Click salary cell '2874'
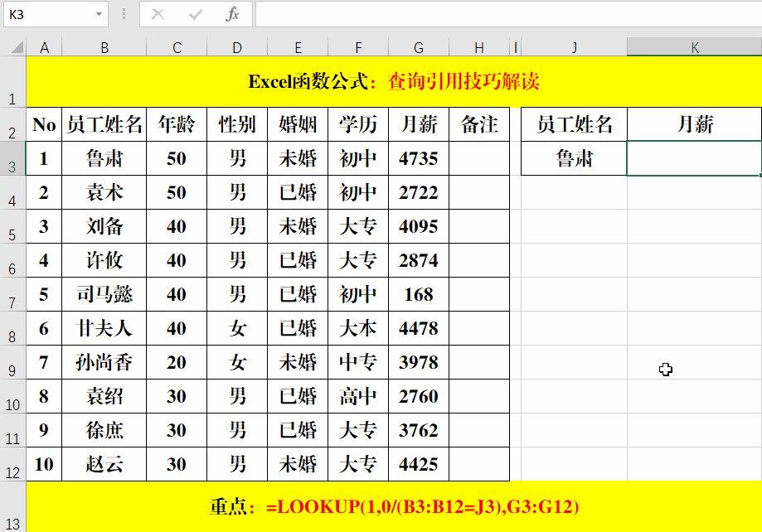This screenshot has height=532, width=762. pyautogui.click(x=419, y=260)
